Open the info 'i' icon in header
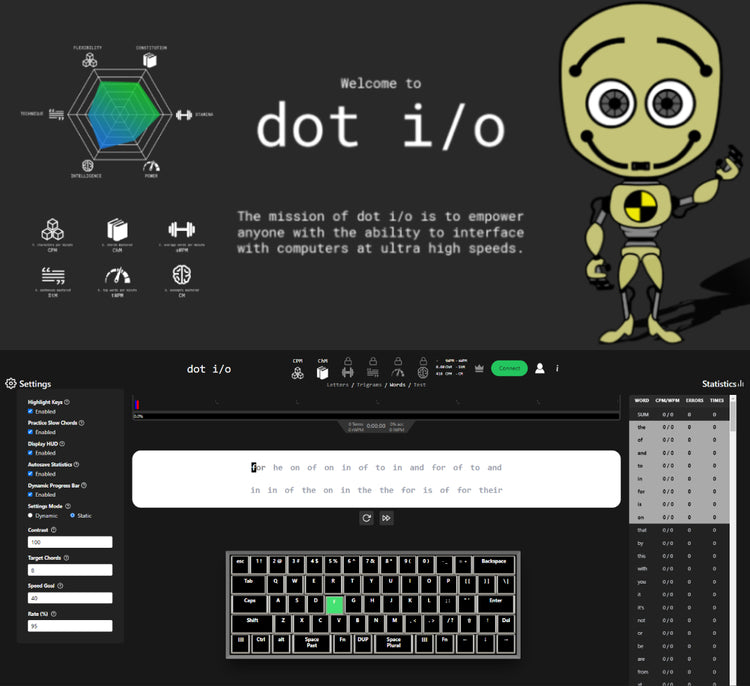750x686 pixels. click(x=557, y=368)
